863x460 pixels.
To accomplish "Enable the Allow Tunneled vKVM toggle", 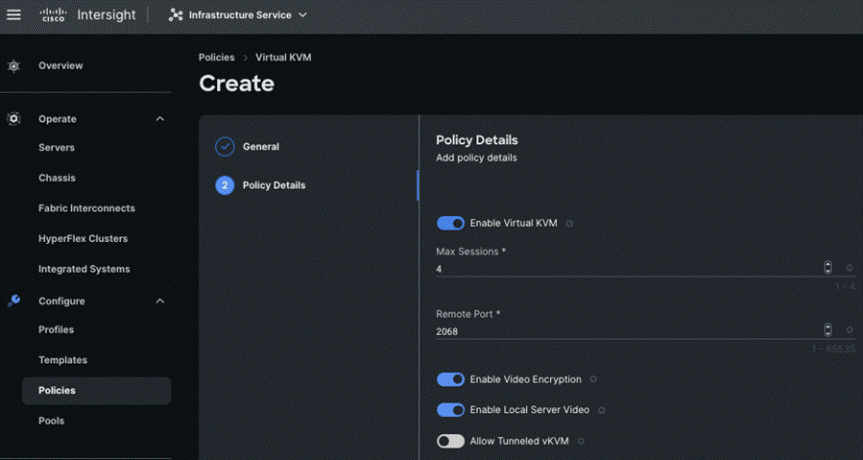I will coord(451,441).
